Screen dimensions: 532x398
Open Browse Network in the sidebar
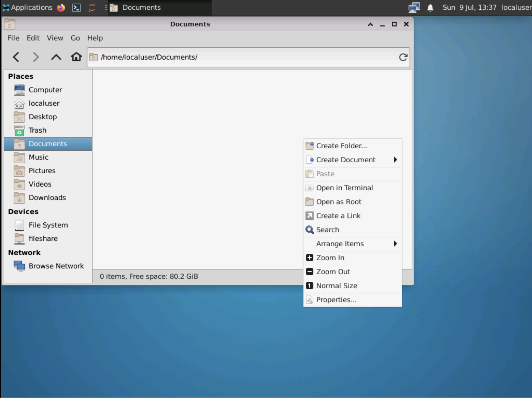[x=48, y=266]
